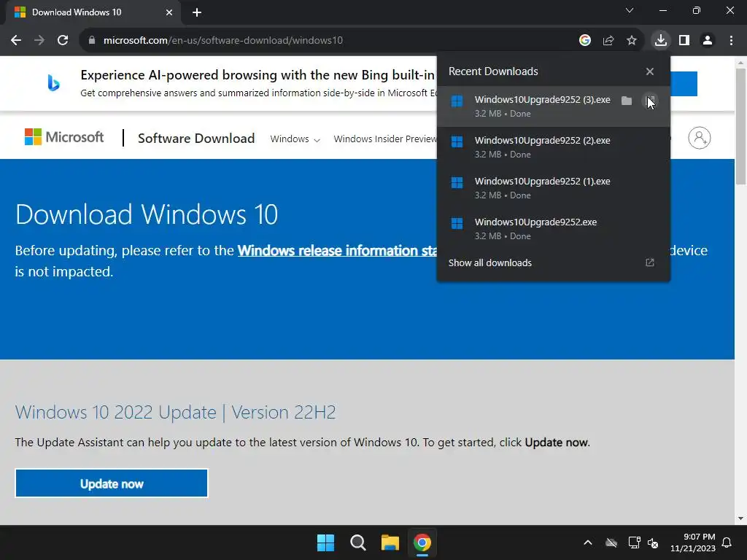This screenshot has width=747, height=560.
Task: Open the Software Download link
Action: tap(196, 139)
